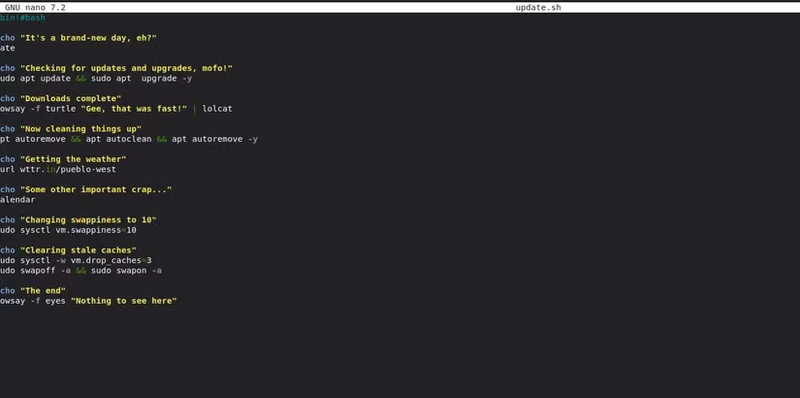Click the "Getting the weather" string
800x398 pixels.
pyautogui.click(x=73, y=159)
